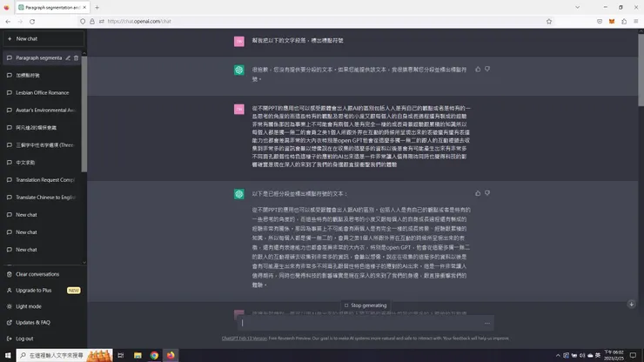Open the Pocket save icon
644x362 pixels.
pyautogui.click(x=600, y=22)
